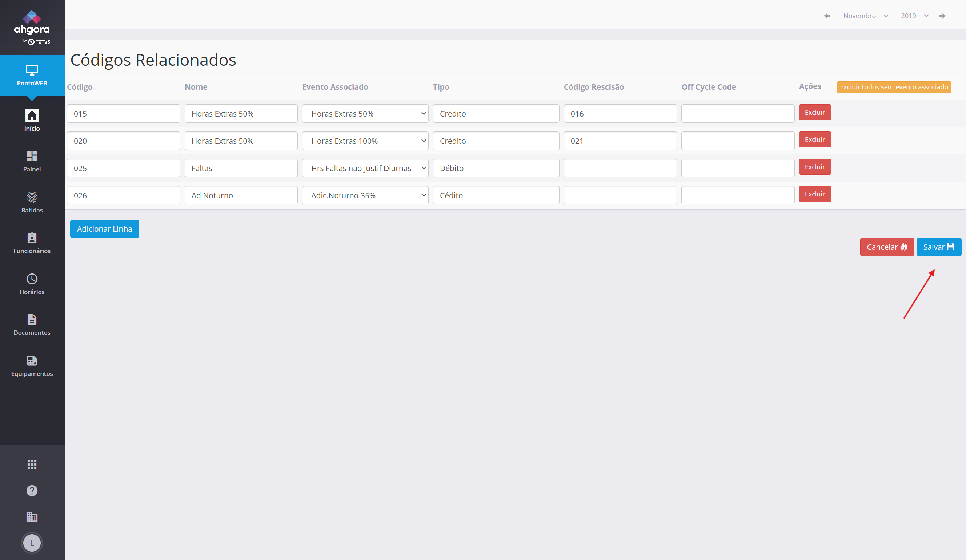
Task: Open the apps grid icon in sidebar
Action: (32, 464)
